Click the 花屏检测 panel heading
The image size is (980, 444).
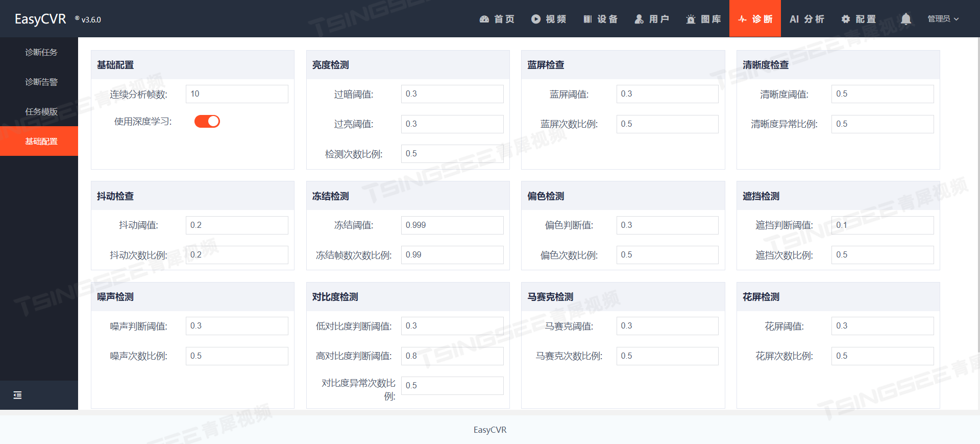[761, 297]
